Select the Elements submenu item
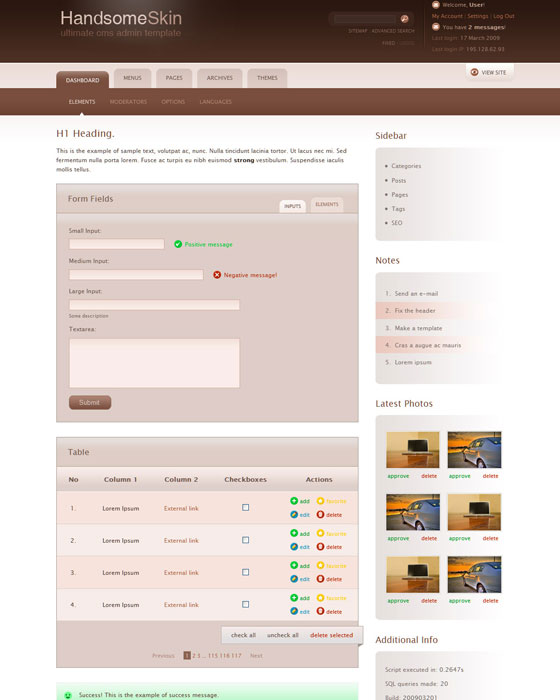 click(x=82, y=102)
